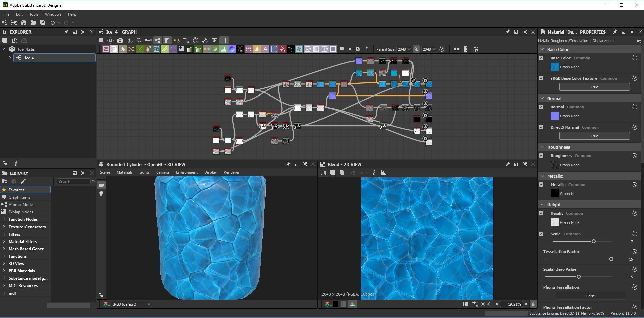
Task: Collapse the Roughness section
Action: click(x=542, y=147)
